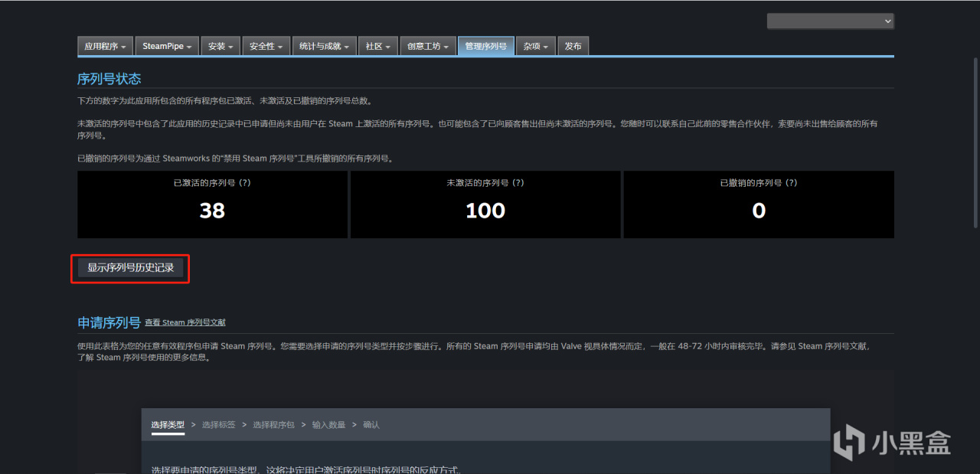Click the 显示序列号历史记录 button
The height and width of the screenshot is (474, 980).
(130, 268)
